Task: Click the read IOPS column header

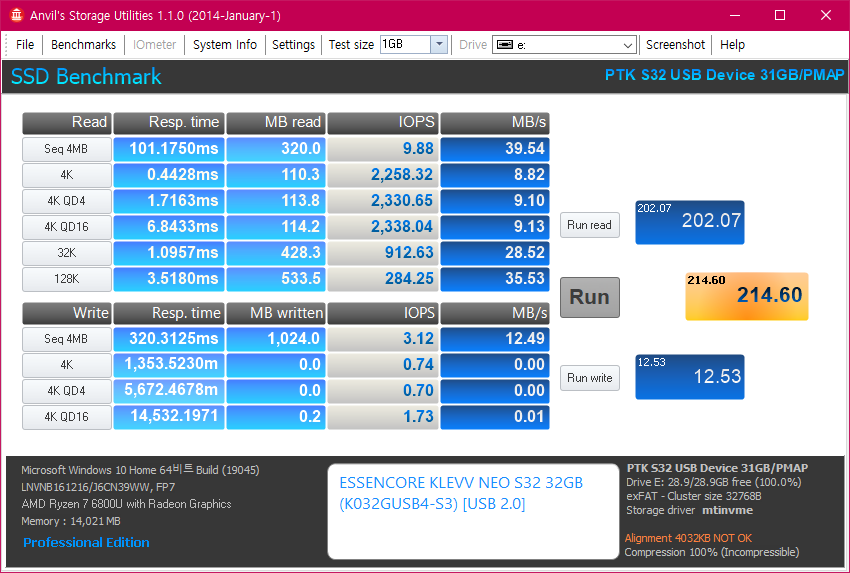Action: (383, 123)
